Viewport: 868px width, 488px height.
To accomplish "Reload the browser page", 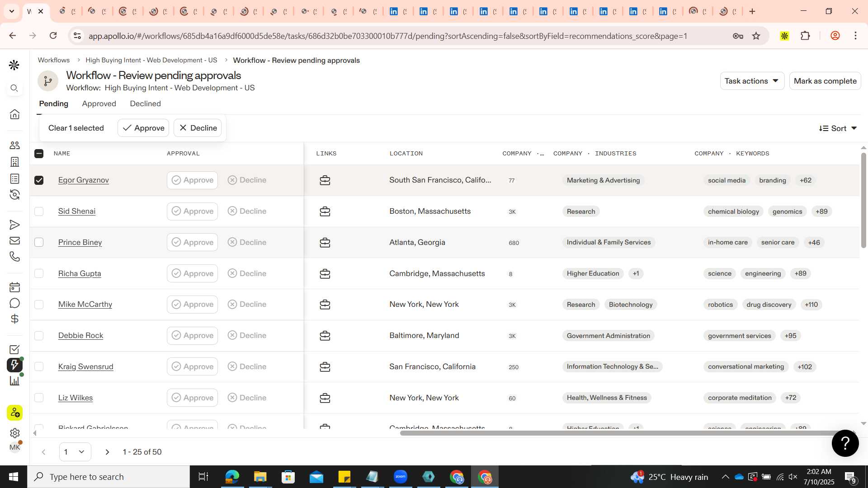I will [x=53, y=36].
